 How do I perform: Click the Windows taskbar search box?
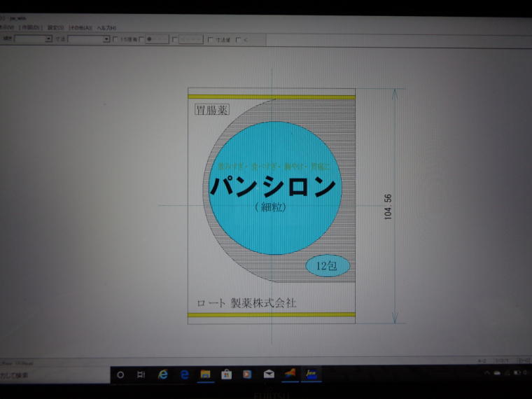point(55,375)
